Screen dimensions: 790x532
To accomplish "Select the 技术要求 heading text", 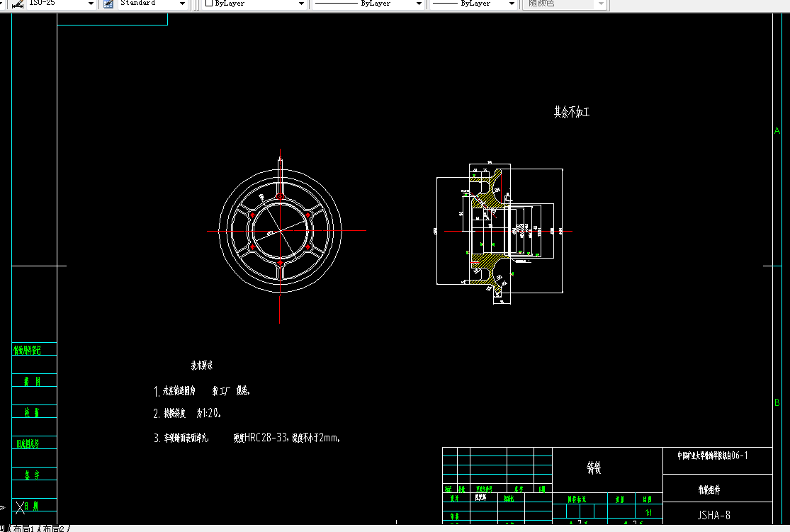I will (x=201, y=366).
